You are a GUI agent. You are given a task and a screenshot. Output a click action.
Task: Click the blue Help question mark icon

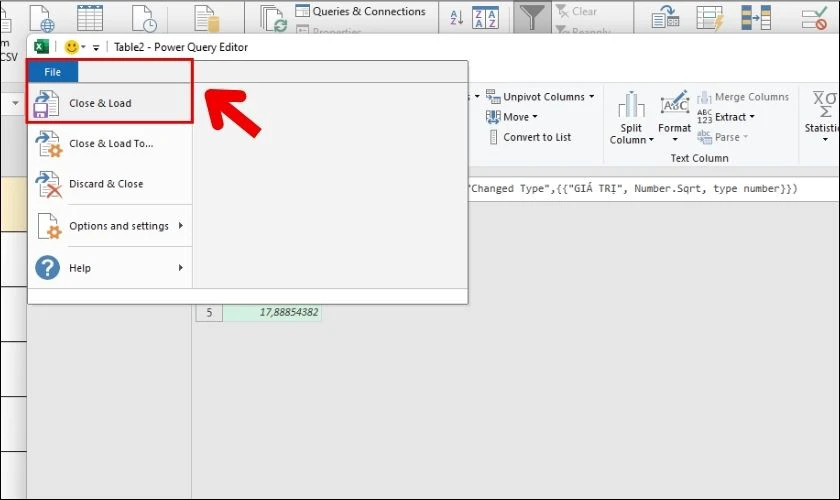48,267
